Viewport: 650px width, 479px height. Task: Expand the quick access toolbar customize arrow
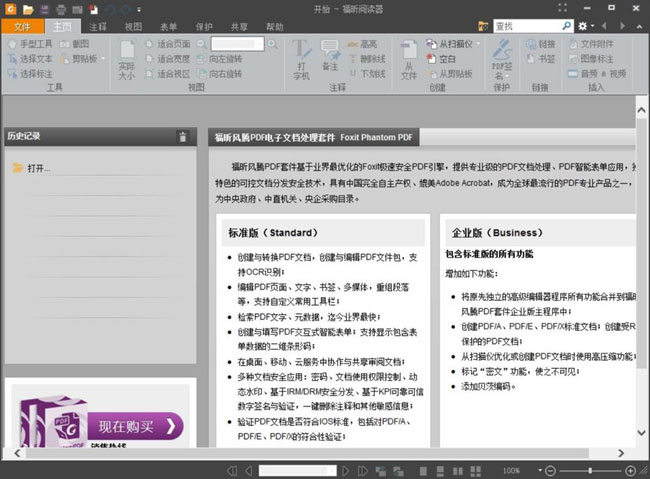(x=139, y=10)
